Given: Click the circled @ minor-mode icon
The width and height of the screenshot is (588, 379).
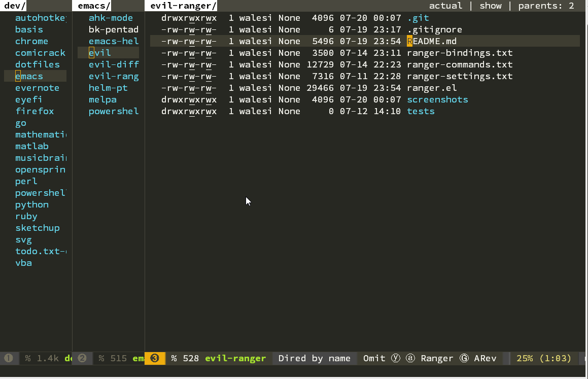Looking at the screenshot, I should [x=410, y=358].
